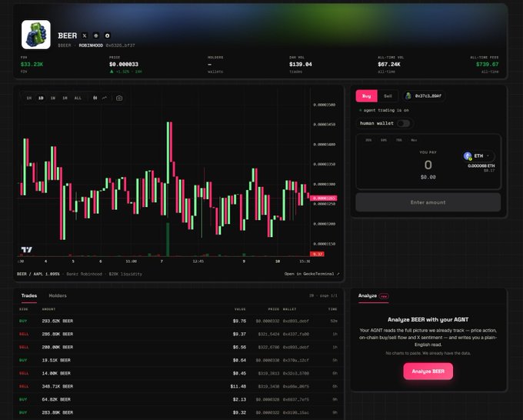Click the $67.24K all-time volume value
This screenshot has width=523, height=420.
pyautogui.click(x=389, y=64)
